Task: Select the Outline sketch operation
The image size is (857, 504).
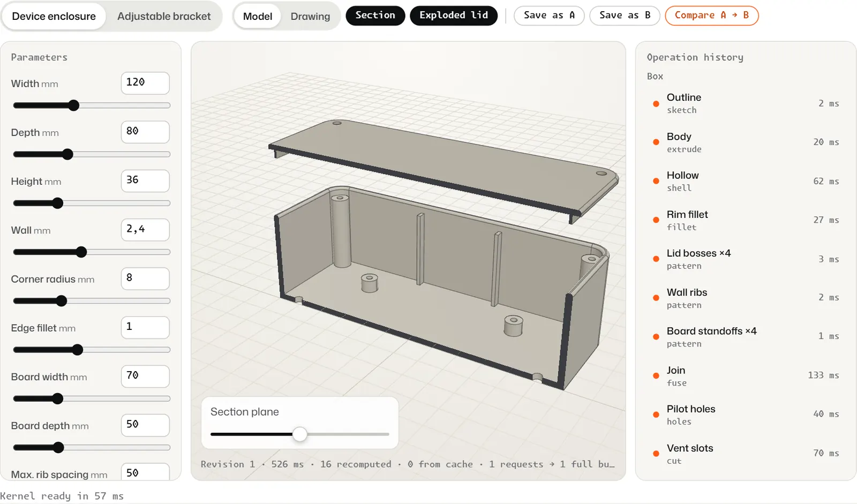Action: click(746, 103)
